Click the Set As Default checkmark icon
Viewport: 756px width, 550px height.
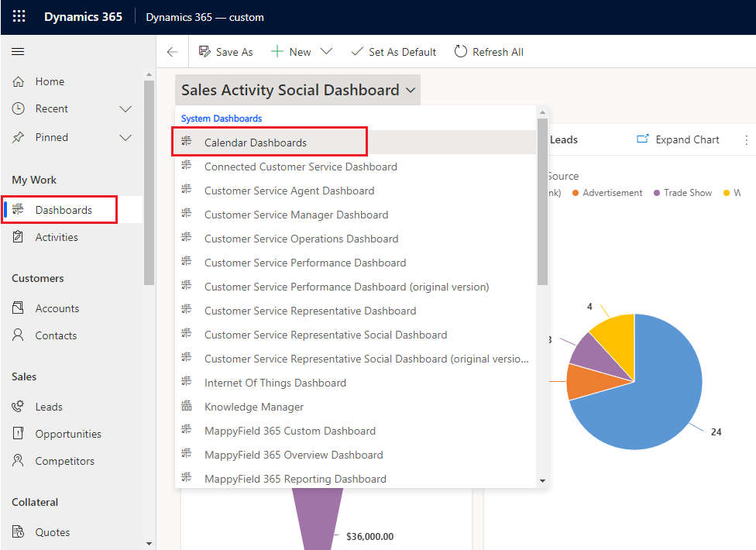point(357,52)
